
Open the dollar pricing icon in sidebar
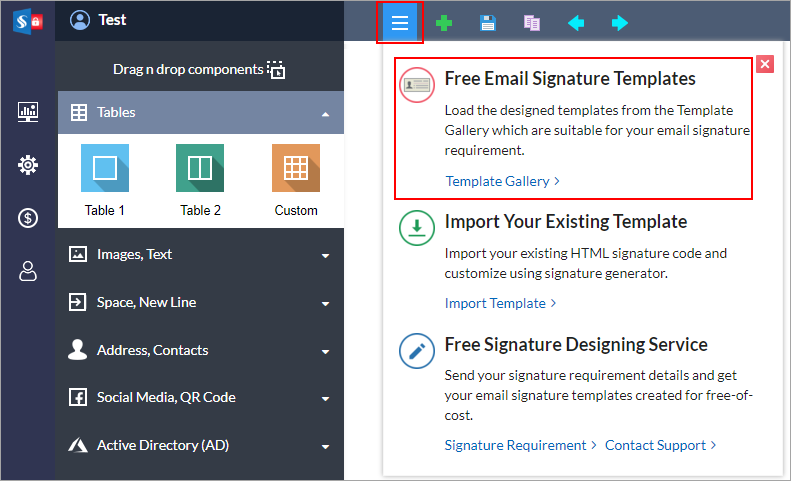pyautogui.click(x=28, y=218)
